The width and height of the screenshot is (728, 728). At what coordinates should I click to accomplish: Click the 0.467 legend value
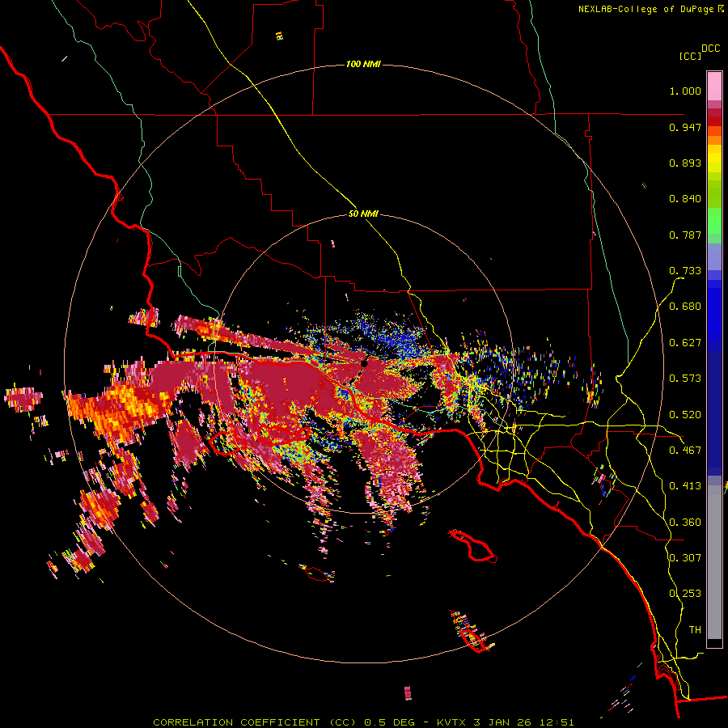pyautogui.click(x=685, y=451)
